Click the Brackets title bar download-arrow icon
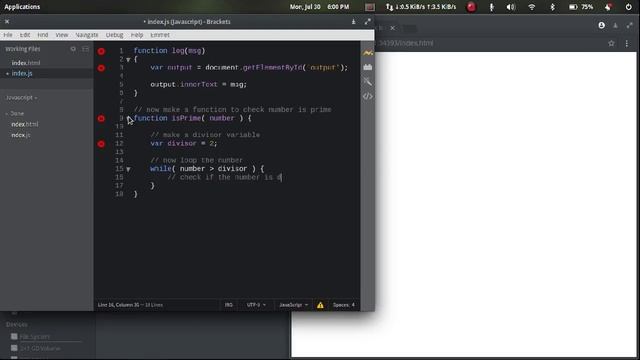 click(353, 22)
